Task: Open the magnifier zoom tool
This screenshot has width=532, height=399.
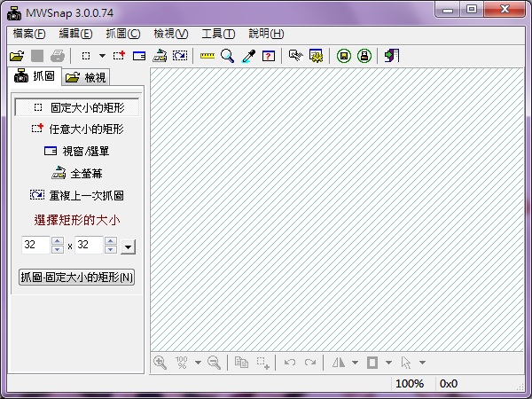Action: (x=227, y=56)
